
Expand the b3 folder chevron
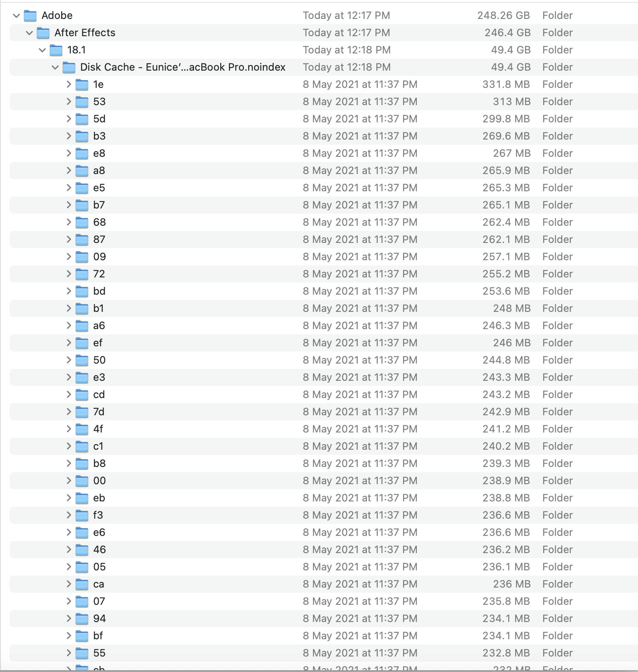69,136
